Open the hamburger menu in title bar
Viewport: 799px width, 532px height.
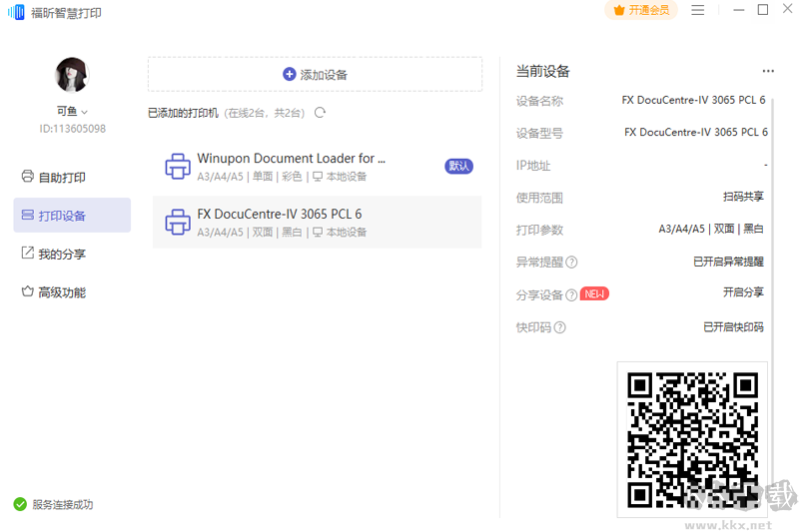click(697, 10)
